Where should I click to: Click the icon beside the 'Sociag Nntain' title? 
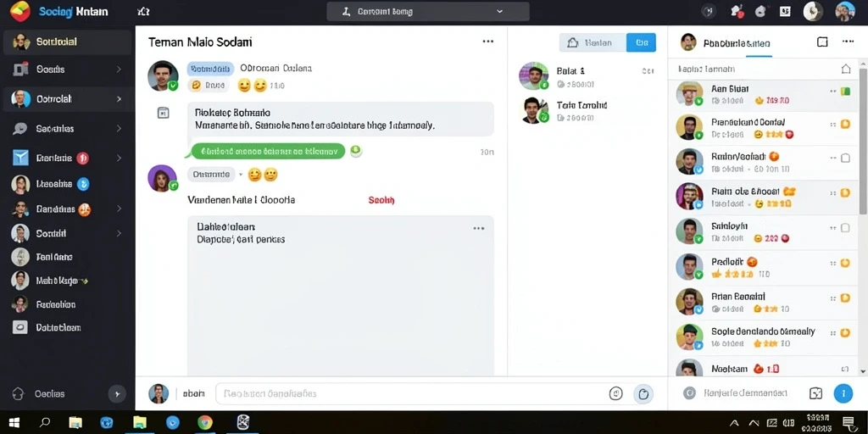point(142,12)
